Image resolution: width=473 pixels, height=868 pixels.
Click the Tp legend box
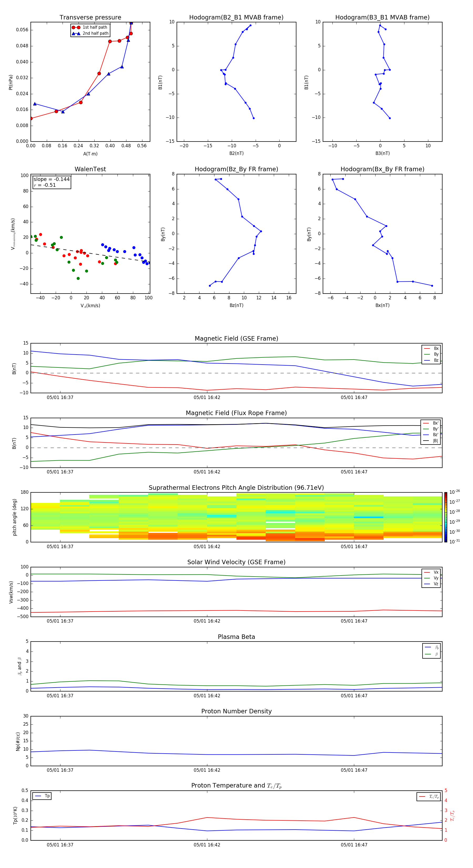42,796
